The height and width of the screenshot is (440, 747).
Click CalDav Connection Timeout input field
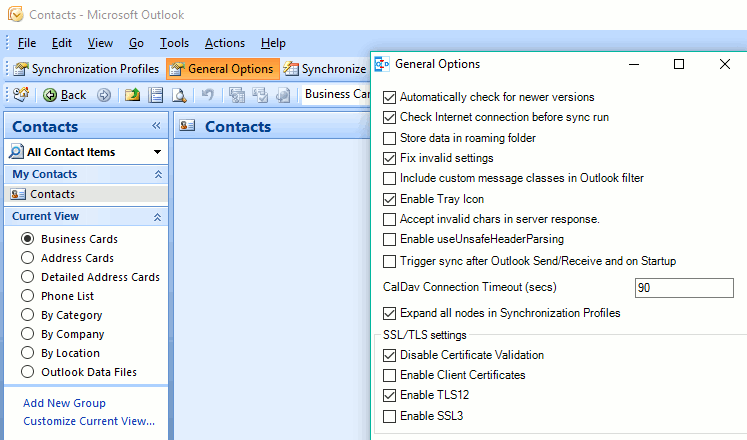coord(684,288)
